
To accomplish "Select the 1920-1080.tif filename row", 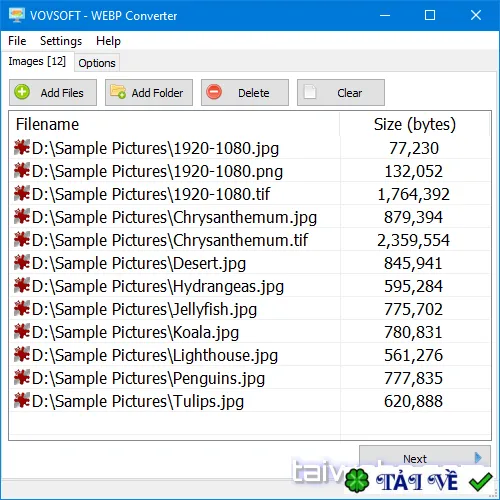I will (x=151, y=194).
